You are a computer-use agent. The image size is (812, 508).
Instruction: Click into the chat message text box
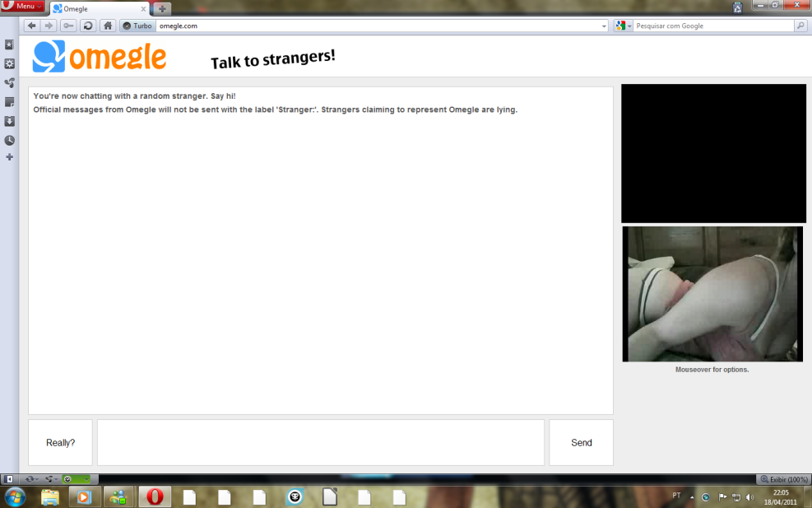click(x=320, y=443)
